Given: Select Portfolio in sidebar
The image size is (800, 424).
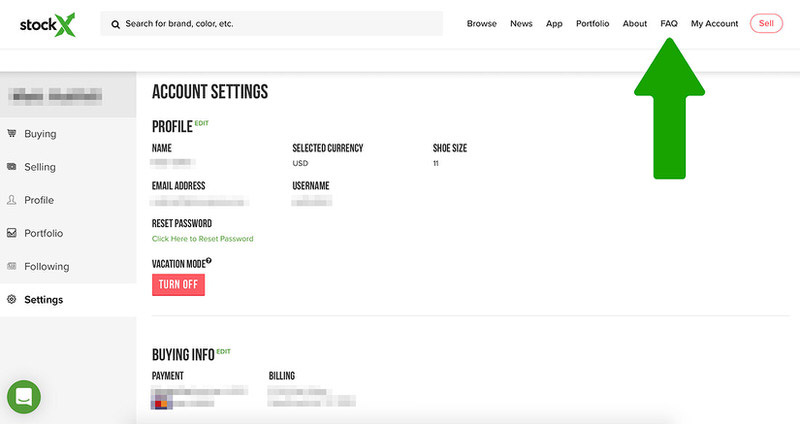Looking at the screenshot, I should coord(43,233).
